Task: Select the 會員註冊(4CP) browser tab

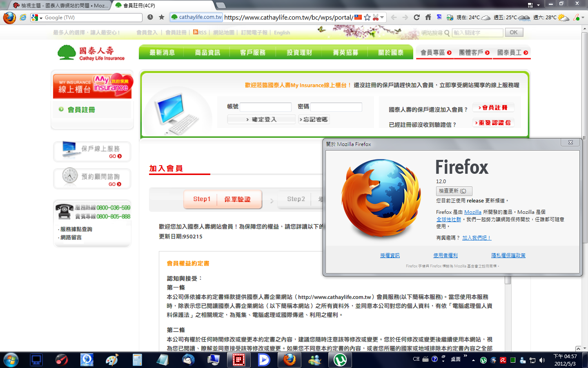Action: [163, 6]
